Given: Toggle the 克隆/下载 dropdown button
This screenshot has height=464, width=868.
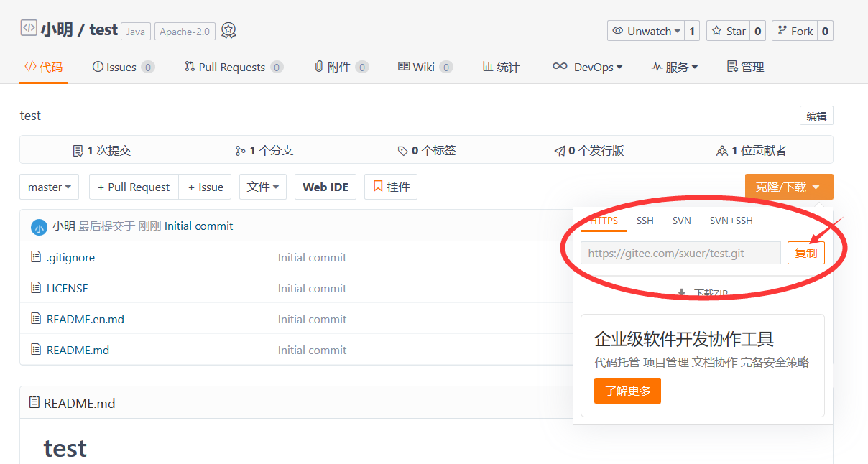Looking at the screenshot, I should coord(789,187).
